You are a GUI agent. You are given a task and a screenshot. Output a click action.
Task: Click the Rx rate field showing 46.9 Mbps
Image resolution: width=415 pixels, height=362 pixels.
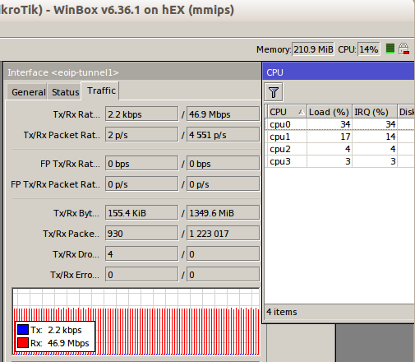point(223,114)
